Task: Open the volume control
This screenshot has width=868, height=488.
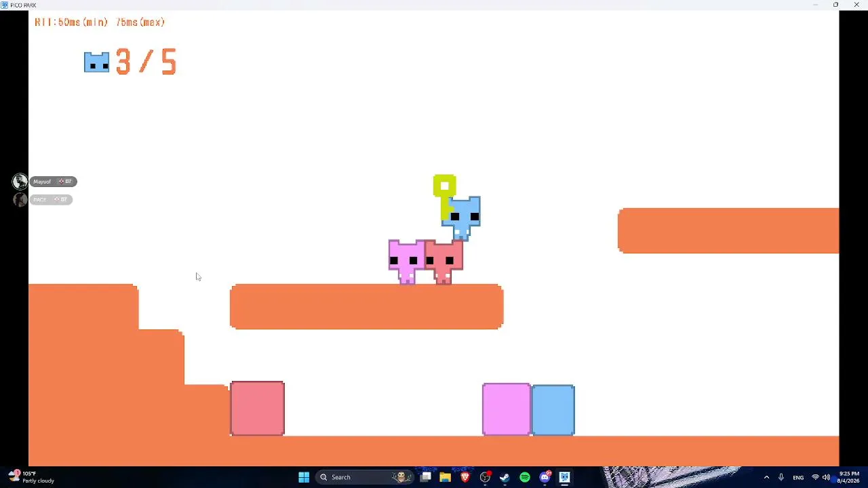Action: [x=826, y=477]
